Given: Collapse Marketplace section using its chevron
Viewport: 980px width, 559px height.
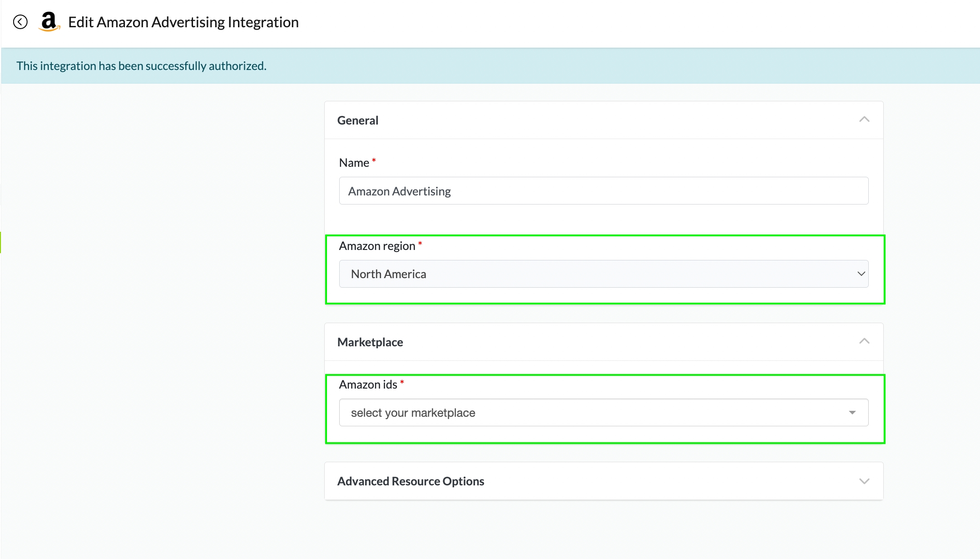Looking at the screenshot, I should [x=864, y=341].
